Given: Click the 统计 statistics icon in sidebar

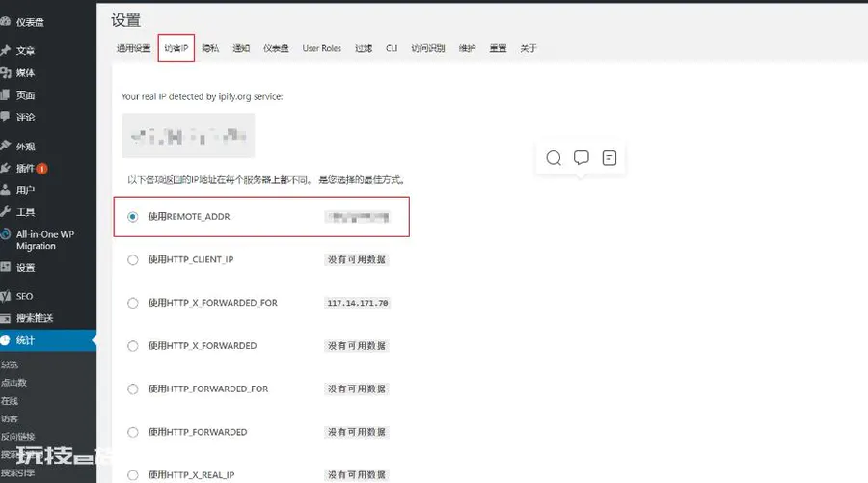Looking at the screenshot, I should [x=6, y=340].
